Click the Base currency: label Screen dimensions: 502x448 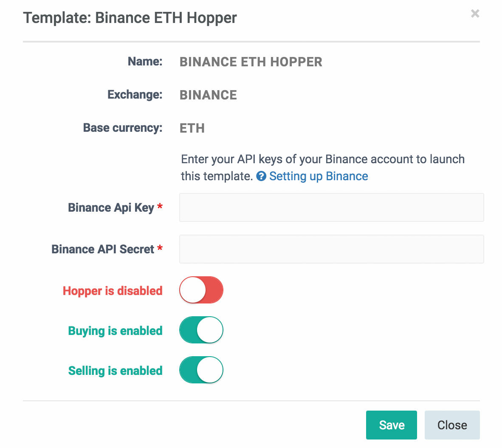(x=123, y=128)
